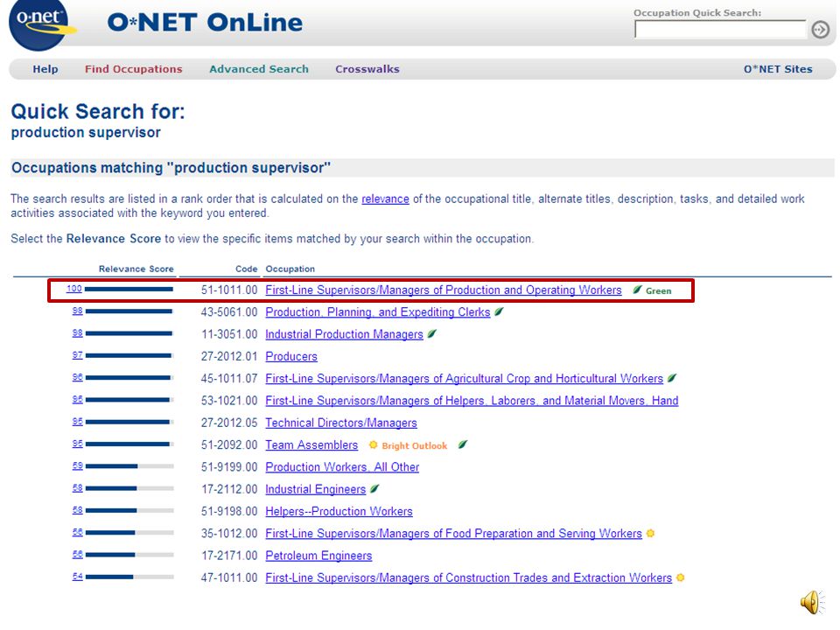Open the Petroleum Engineers occupation
The width and height of the screenshot is (840, 630).
(318, 556)
